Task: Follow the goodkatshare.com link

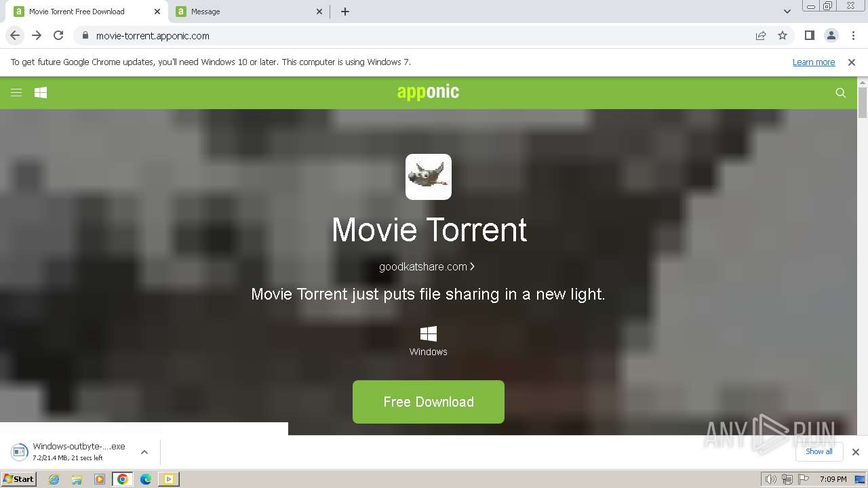Action: pos(427,267)
